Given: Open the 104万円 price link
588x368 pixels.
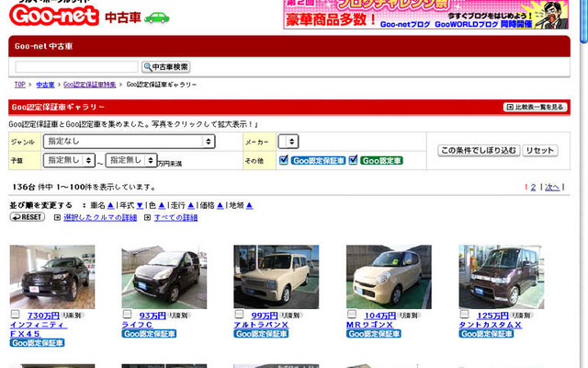Looking at the screenshot, I should click(x=380, y=316).
